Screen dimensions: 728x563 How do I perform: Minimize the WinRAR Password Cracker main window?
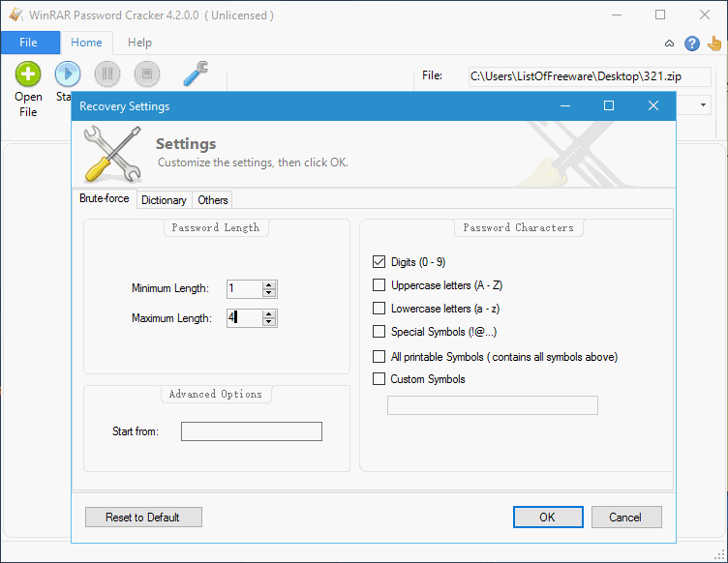pyautogui.click(x=616, y=15)
